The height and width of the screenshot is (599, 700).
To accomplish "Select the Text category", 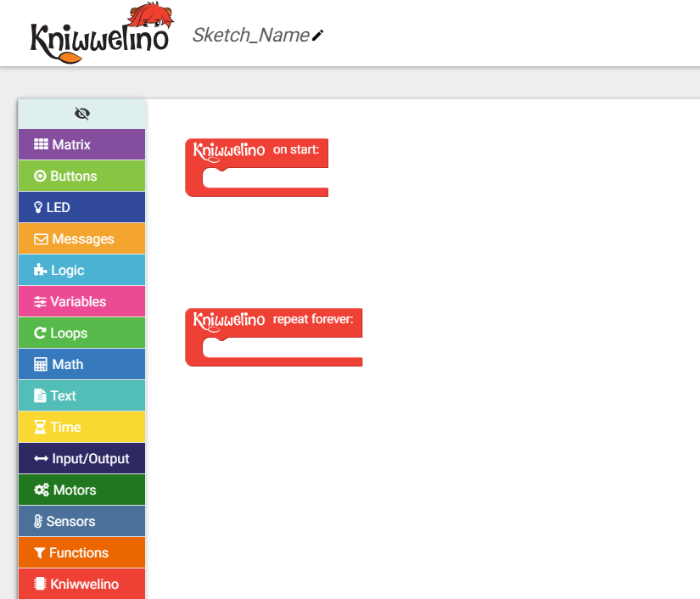I will click(82, 395).
